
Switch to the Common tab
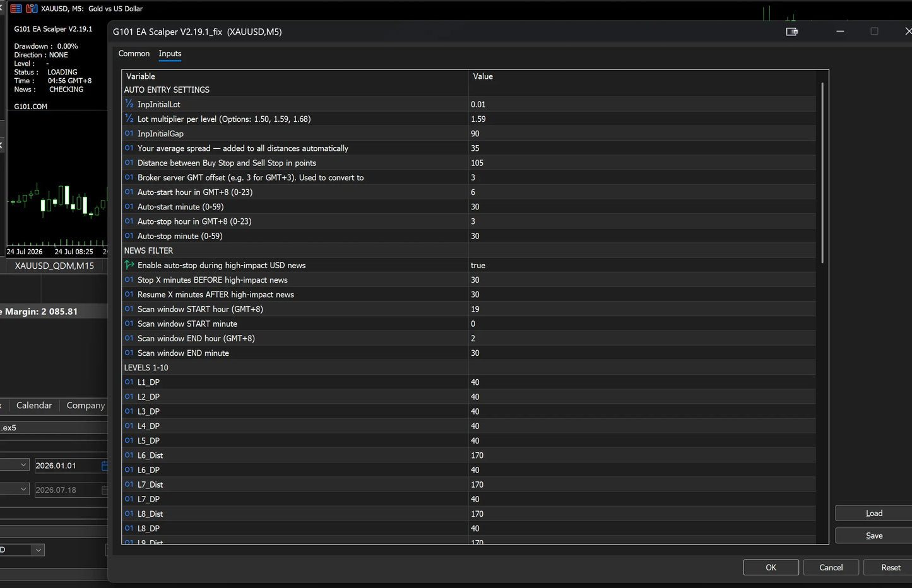(x=134, y=54)
